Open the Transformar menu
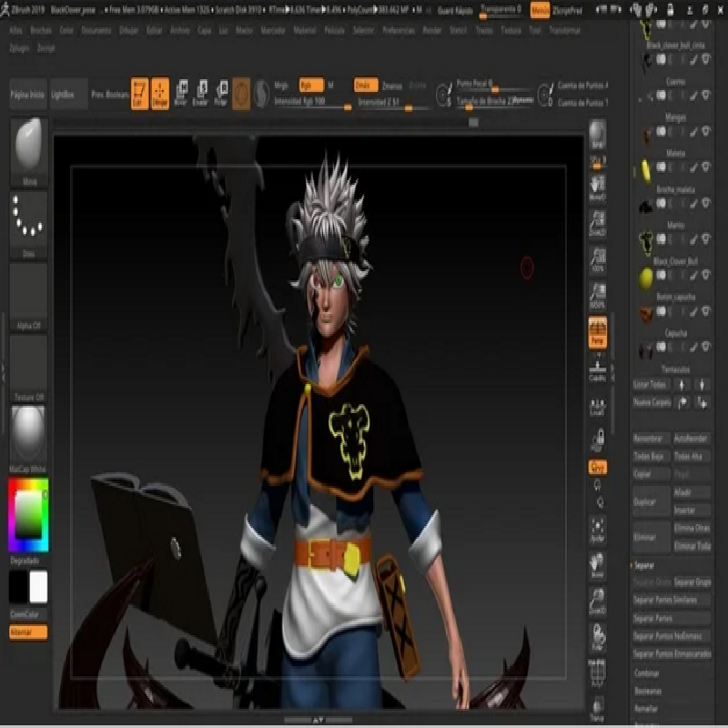 [x=564, y=30]
